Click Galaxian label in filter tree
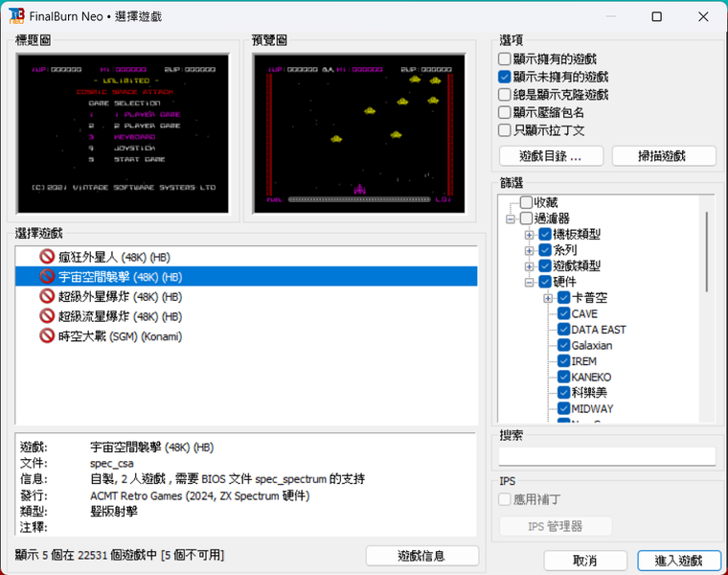Image resolution: width=728 pixels, height=575 pixels. click(592, 345)
